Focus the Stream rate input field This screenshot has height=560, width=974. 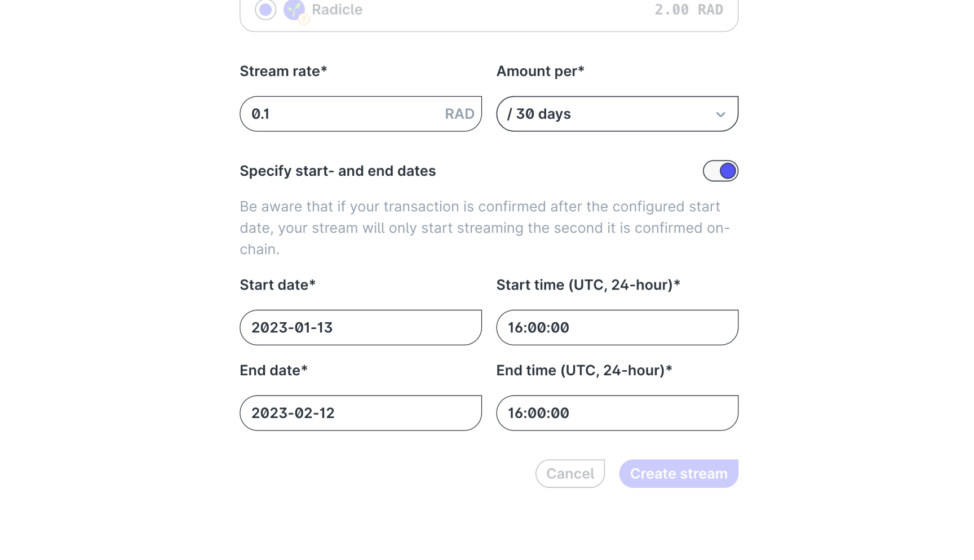[x=361, y=114]
